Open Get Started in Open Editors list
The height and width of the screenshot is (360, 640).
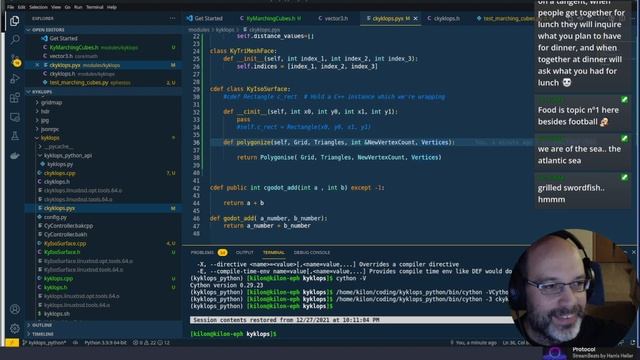tap(63, 38)
